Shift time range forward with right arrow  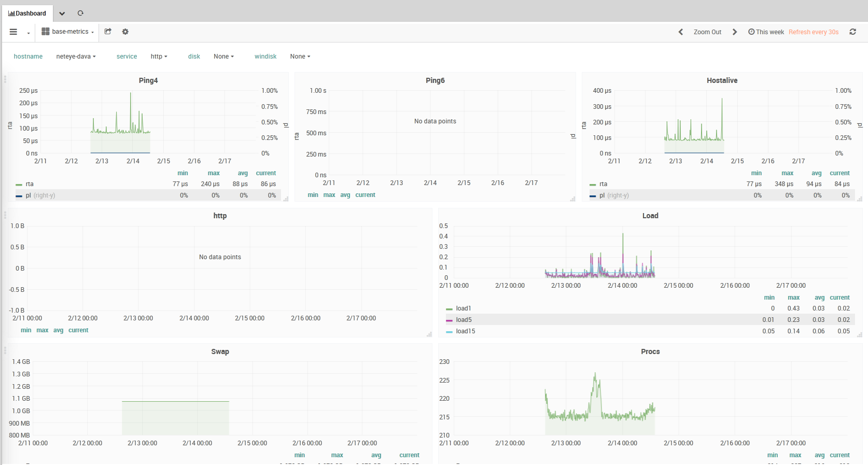coord(735,32)
